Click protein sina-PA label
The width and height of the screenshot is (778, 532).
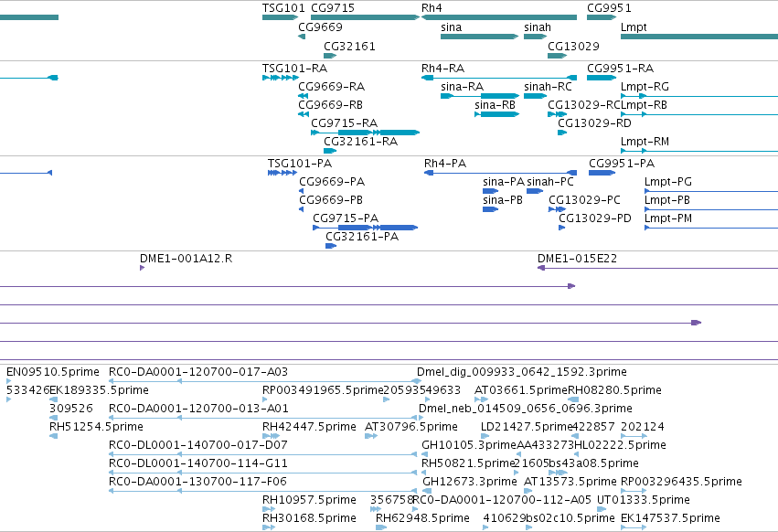click(504, 182)
